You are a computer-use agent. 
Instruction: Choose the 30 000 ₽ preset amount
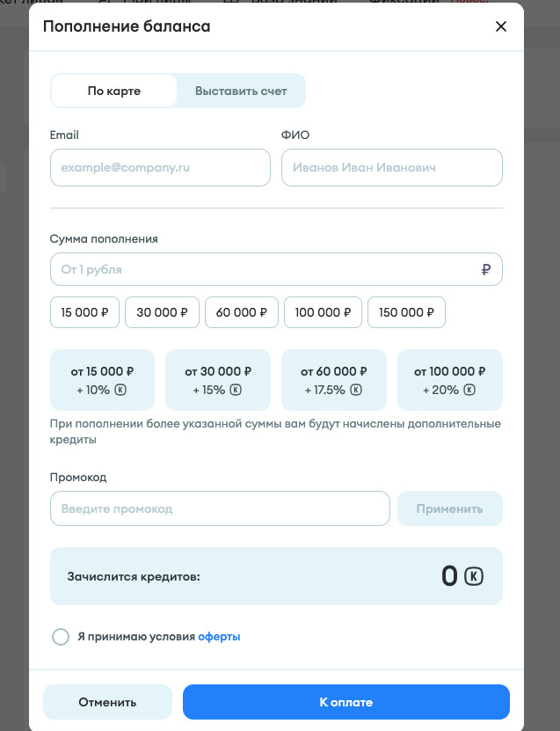coord(162,312)
